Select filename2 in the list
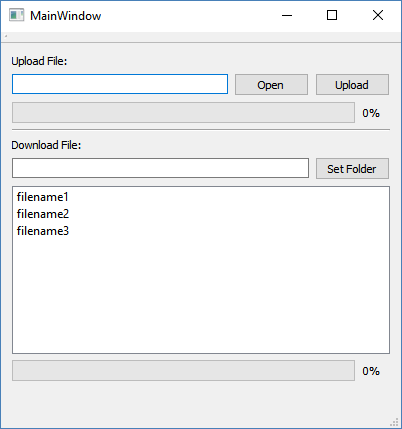The height and width of the screenshot is (429, 402). pyautogui.click(x=43, y=214)
